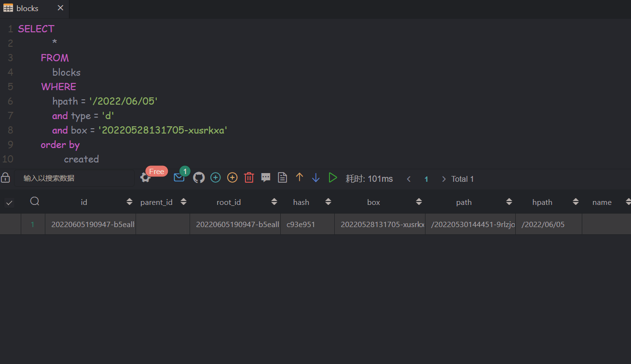Click the magnifier icon in table header
631x364 pixels.
click(35, 202)
